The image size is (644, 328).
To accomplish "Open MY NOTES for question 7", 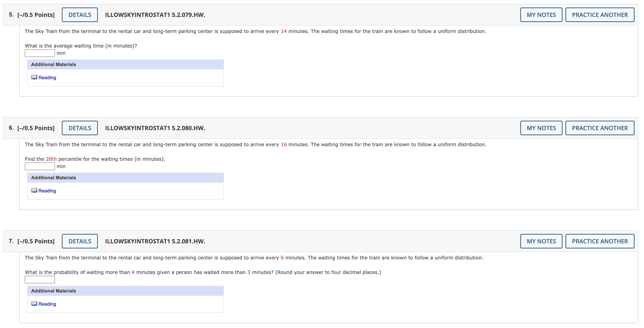I will (541, 241).
